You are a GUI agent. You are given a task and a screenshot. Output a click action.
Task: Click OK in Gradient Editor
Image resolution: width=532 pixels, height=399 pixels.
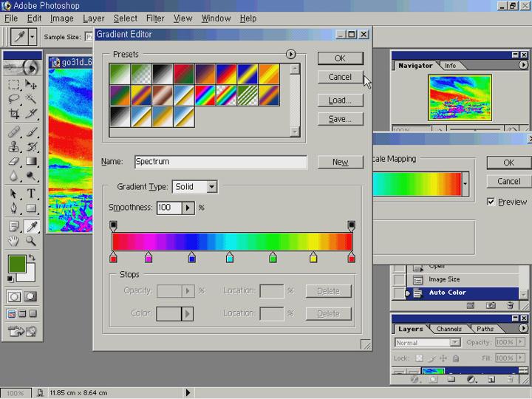pyautogui.click(x=341, y=58)
